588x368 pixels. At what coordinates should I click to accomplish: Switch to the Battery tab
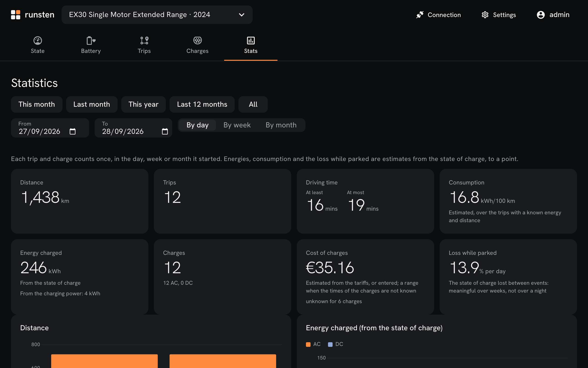(91, 45)
